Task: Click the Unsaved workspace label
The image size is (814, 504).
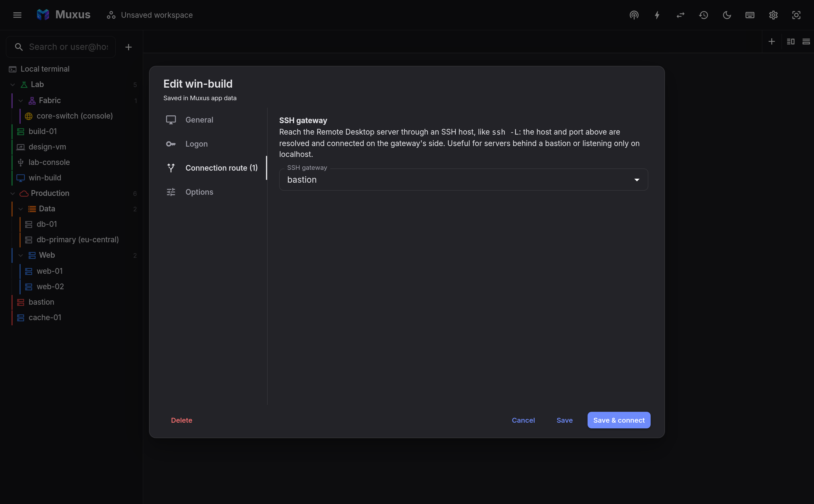Action: coord(157,15)
